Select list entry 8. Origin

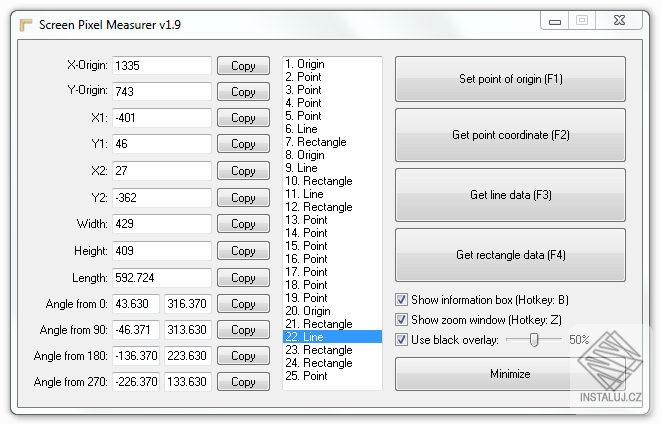332,155
